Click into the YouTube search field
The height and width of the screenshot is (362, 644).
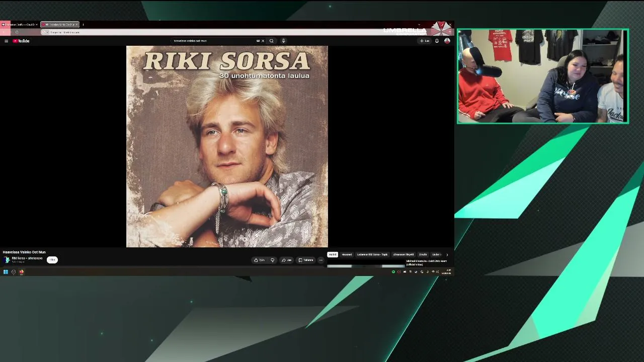pyautogui.click(x=214, y=41)
